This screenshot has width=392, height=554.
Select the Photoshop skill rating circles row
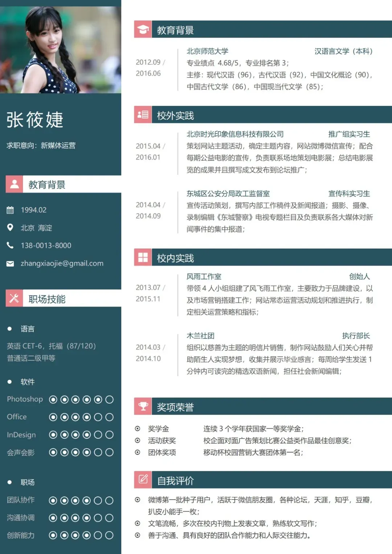coord(81,399)
